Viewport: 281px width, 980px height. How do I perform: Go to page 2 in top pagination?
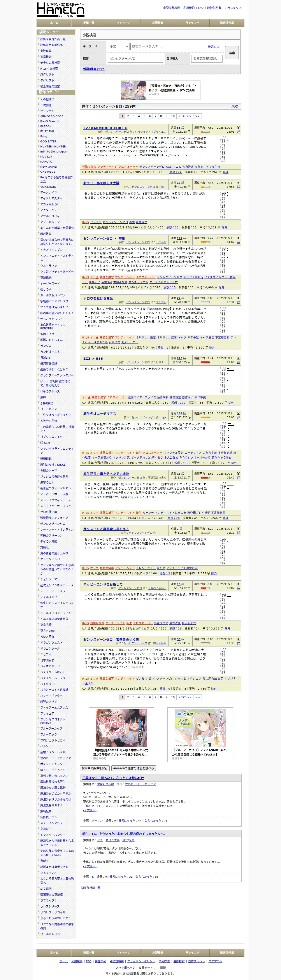tap(128, 116)
